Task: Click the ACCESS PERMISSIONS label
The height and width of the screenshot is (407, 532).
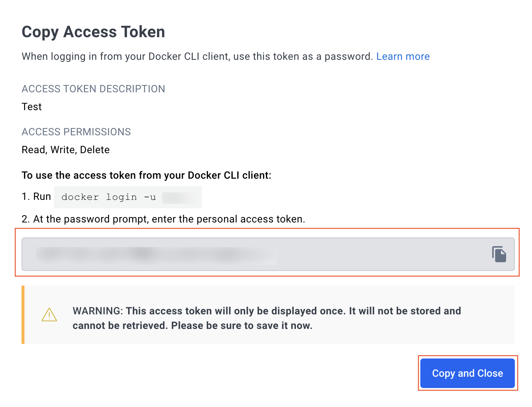Action: (x=76, y=132)
